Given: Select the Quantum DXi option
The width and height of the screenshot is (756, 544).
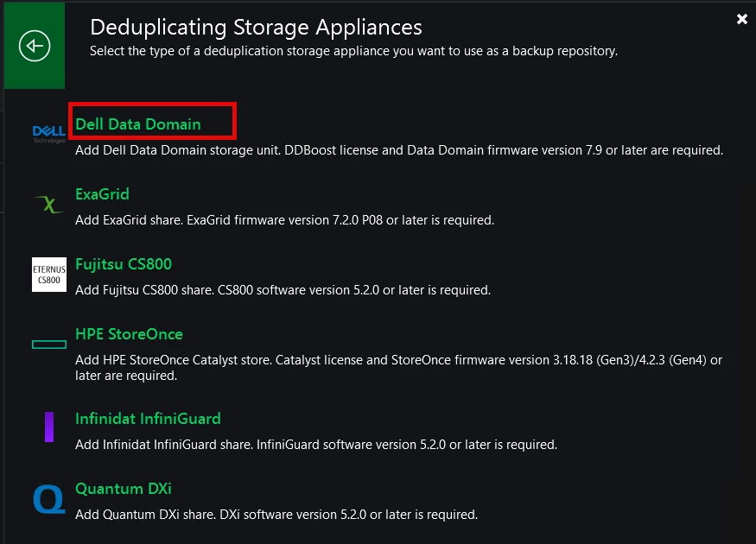Looking at the screenshot, I should point(123,489).
